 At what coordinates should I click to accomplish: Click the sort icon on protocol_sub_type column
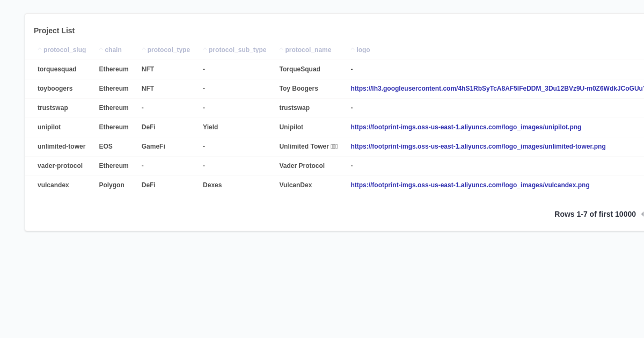coord(205,49)
